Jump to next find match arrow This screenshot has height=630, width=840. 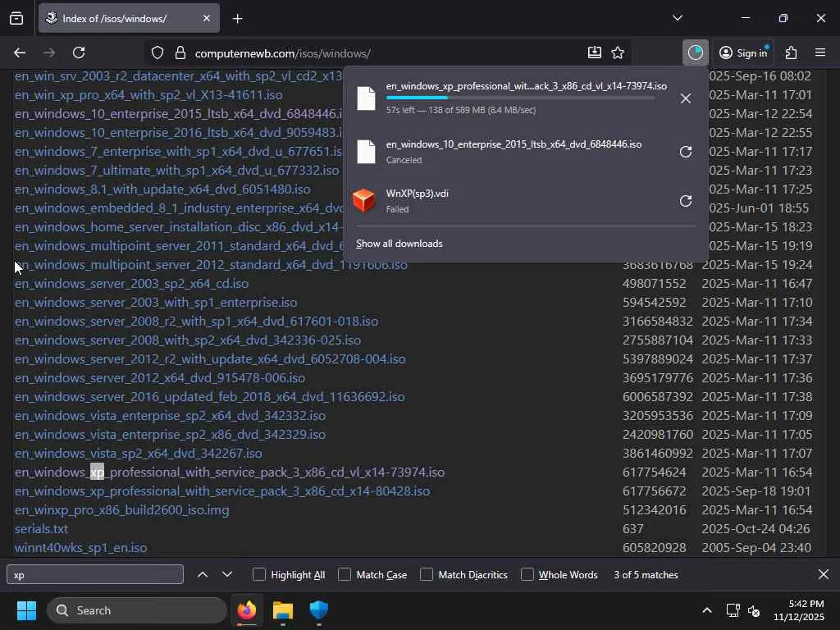227,574
